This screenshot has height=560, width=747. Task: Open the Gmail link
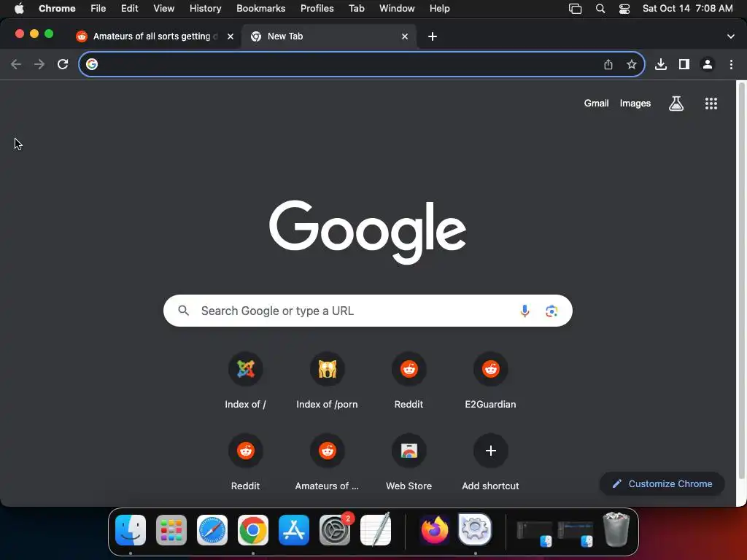coord(596,104)
